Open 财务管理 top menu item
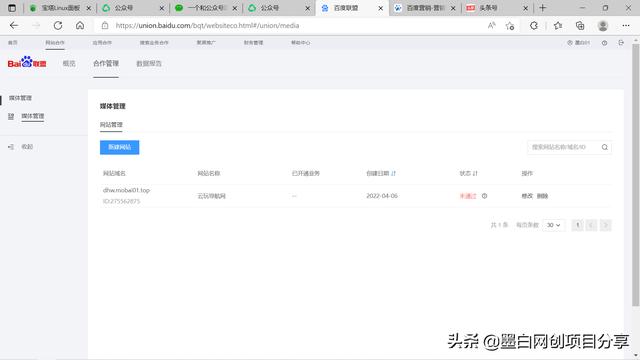The height and width of the screenshot is (360, 640). click(x=253, y=42)
